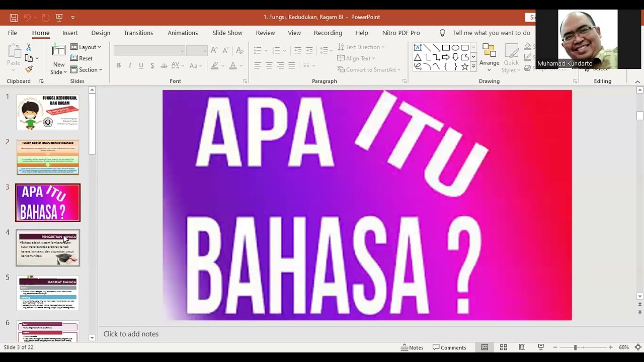The height and width of the screenshot is (362, 644).
Task: Select the Text Box shape in gallery
Action: pyautogui.click(x=418, y=48)
